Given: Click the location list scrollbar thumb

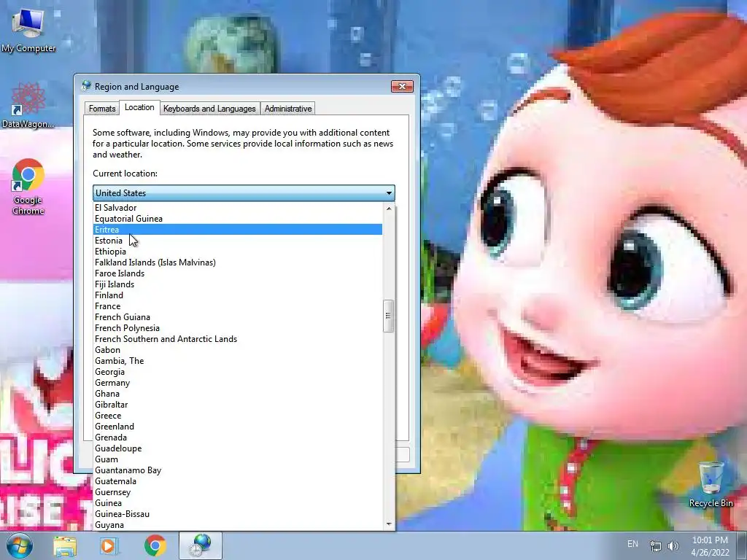Looking at the screenshot, I should click(388, 316).
